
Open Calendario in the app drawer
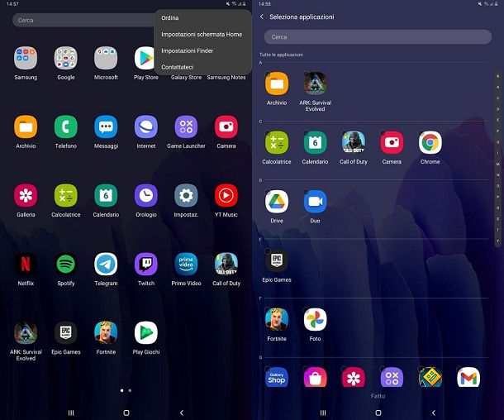pyautogui.click(x=106, y=195)
